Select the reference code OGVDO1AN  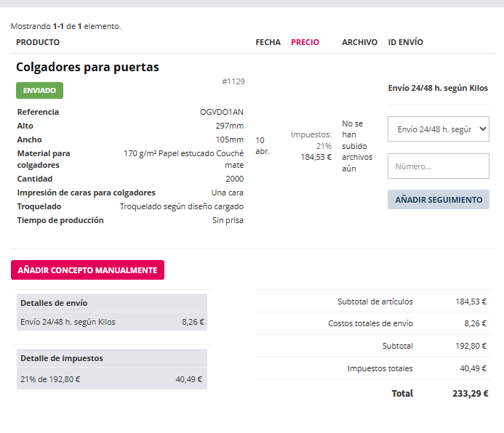point(221,112)
